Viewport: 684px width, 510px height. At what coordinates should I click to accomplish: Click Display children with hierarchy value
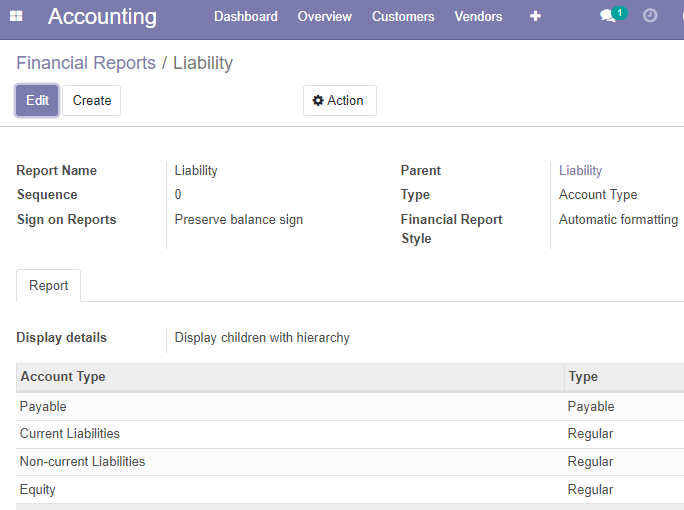pyautogui.click(x=262, y=338)
